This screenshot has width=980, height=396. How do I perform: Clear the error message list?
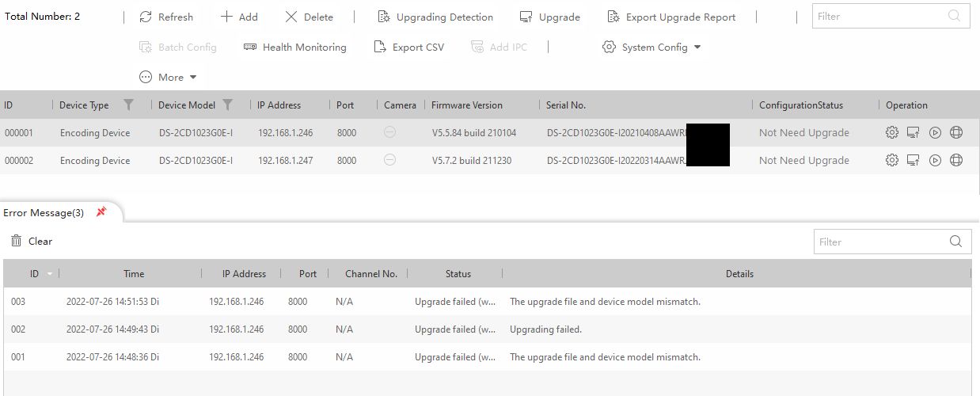pos(32,242)
